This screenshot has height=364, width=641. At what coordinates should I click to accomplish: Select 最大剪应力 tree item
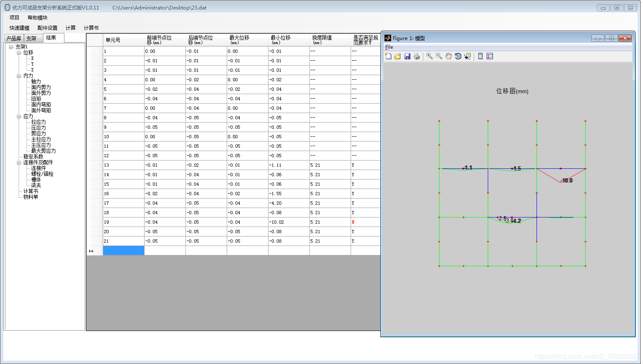[43, 151]
